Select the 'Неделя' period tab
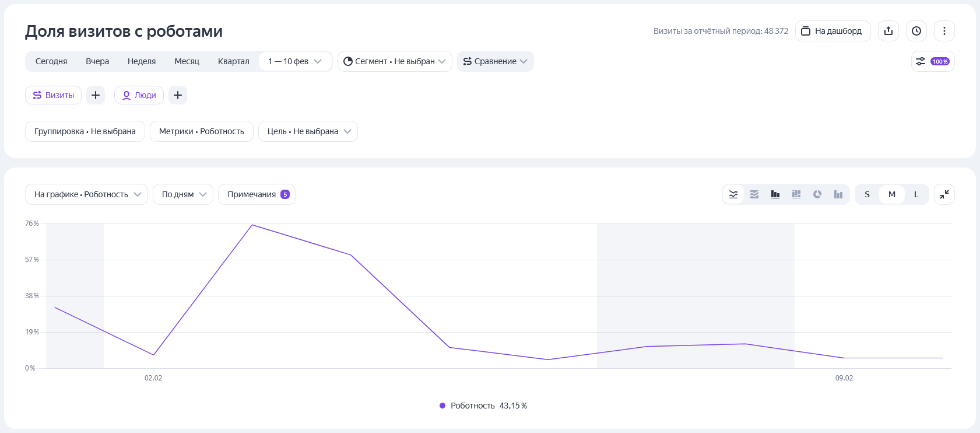Screen dimensions: 980x433 point(142,61)
